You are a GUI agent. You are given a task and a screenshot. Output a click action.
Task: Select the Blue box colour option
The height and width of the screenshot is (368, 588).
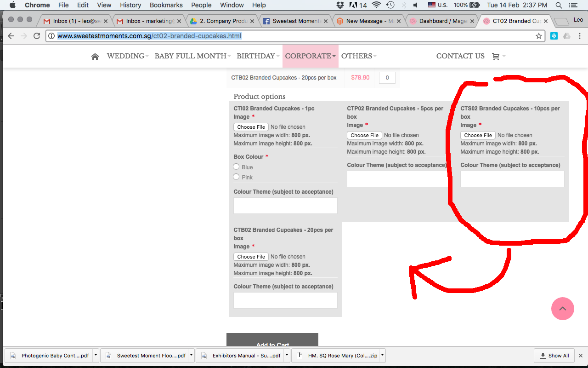tap(236, 167)
